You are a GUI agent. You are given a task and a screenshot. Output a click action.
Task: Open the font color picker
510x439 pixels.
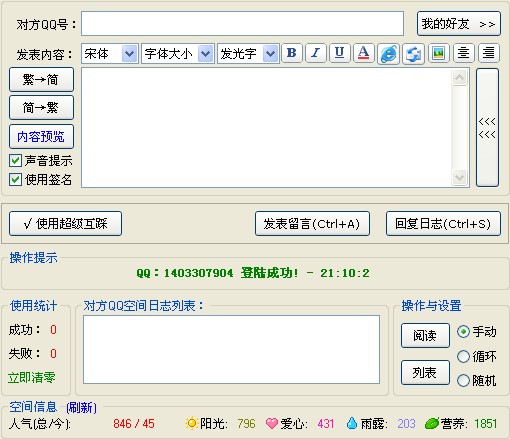364,53
